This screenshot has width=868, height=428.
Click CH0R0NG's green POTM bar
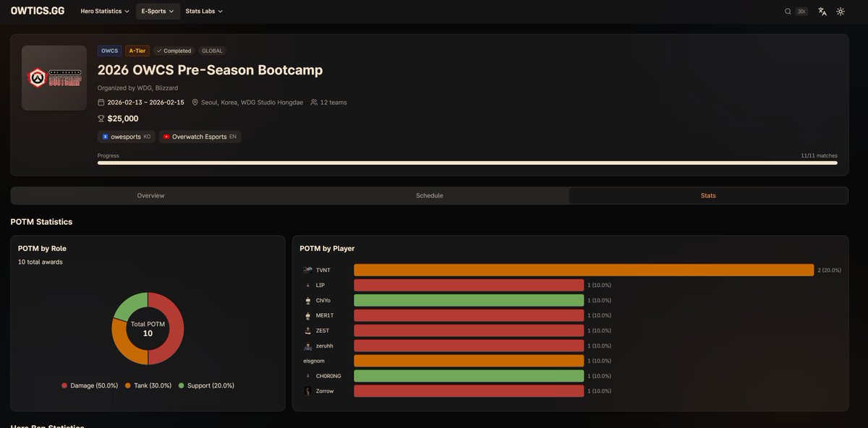(x=469, y=376)
